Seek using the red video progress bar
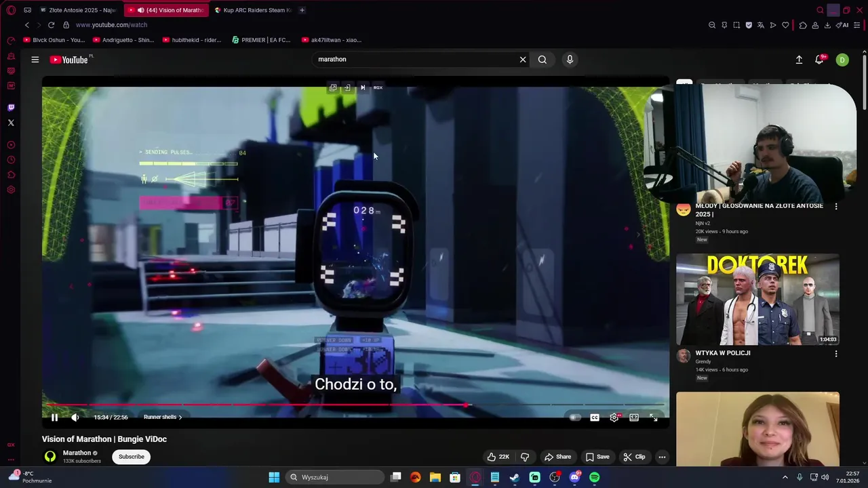Viewport: 868px width, 488px height. (355, 405)
